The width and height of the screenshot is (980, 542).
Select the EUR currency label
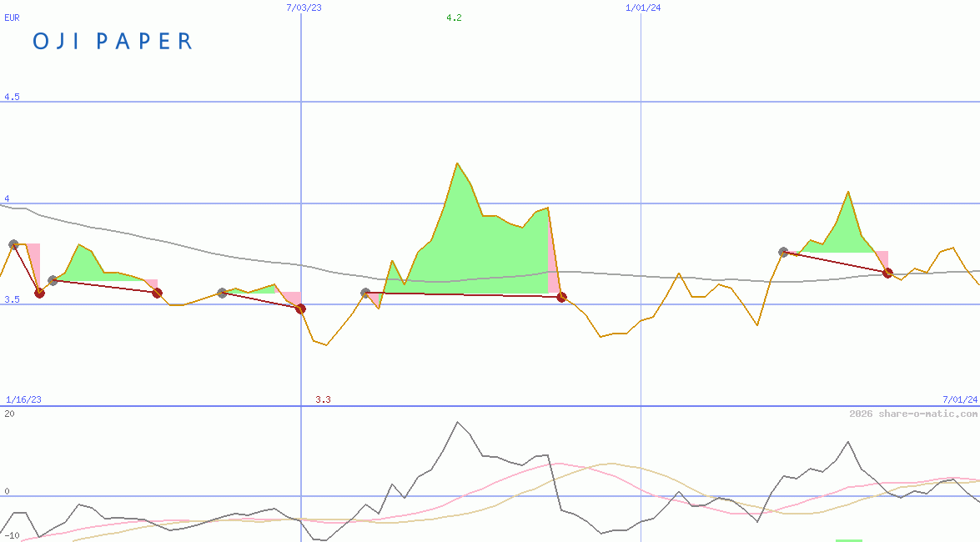[x=12, y=18]
